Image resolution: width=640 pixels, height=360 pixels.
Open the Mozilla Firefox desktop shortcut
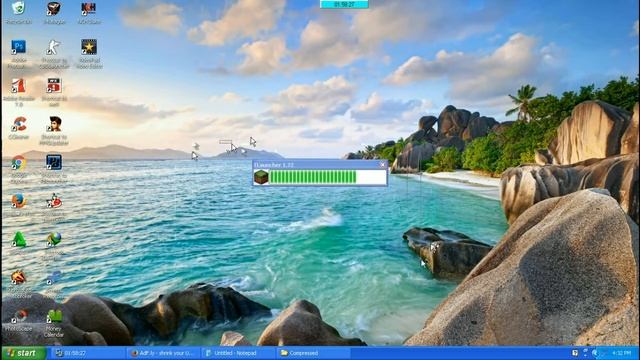click(18, 201)
